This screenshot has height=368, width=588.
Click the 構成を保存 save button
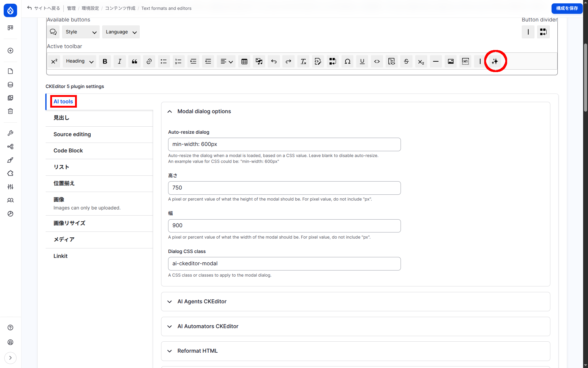click(567, 8)
